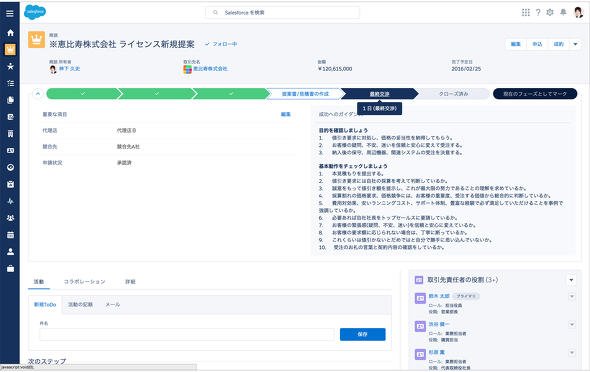Switch to the 詳細 tab
This screenshot has width=590, height=372.
[130, 281]
